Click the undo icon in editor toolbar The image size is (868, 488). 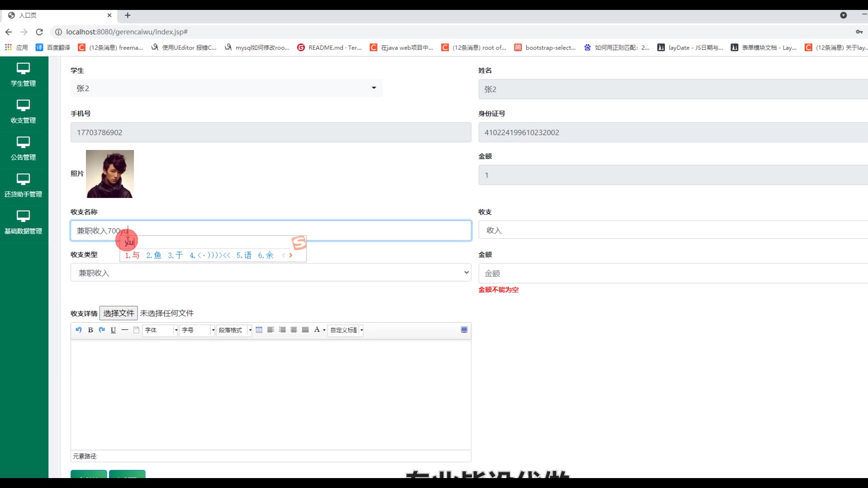coord(79,330)
